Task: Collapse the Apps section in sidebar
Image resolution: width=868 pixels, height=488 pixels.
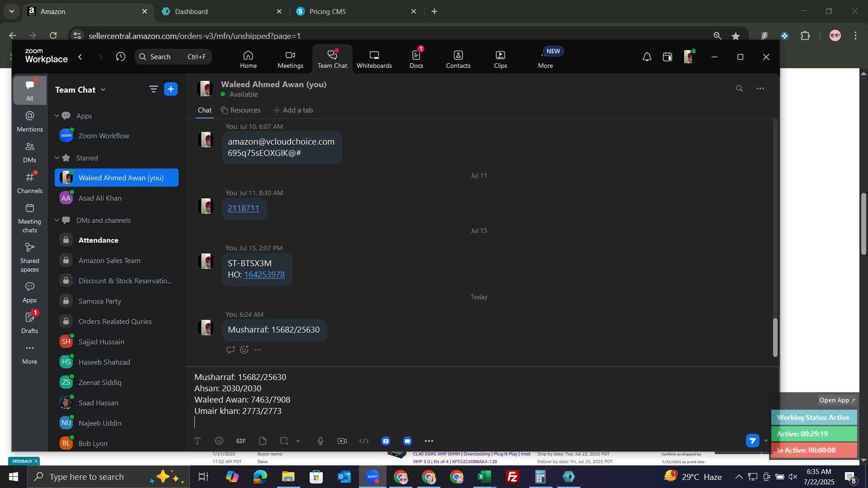Action: click(x=57, y=116)
